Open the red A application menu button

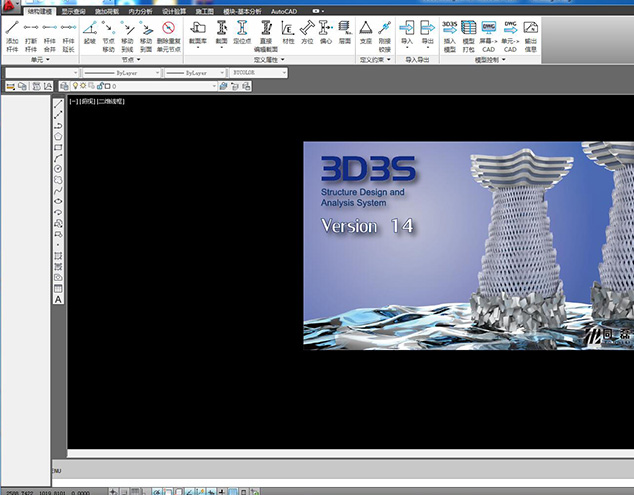coord(9,6)
